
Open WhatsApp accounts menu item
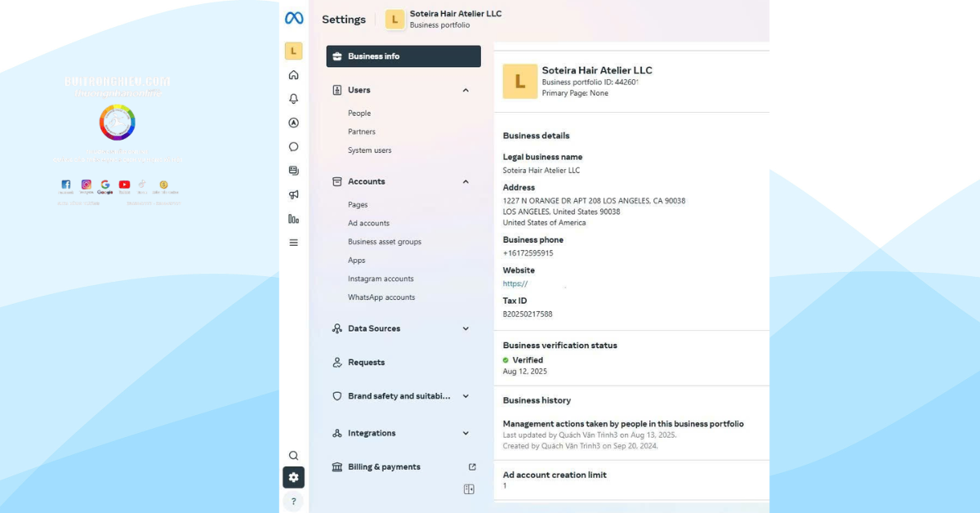pyautogui.click(x=381, y=297)
